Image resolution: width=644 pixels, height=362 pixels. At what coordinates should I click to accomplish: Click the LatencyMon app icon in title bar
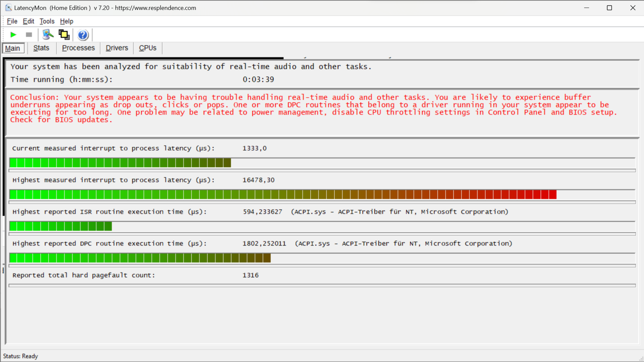(x=8, y=8)
